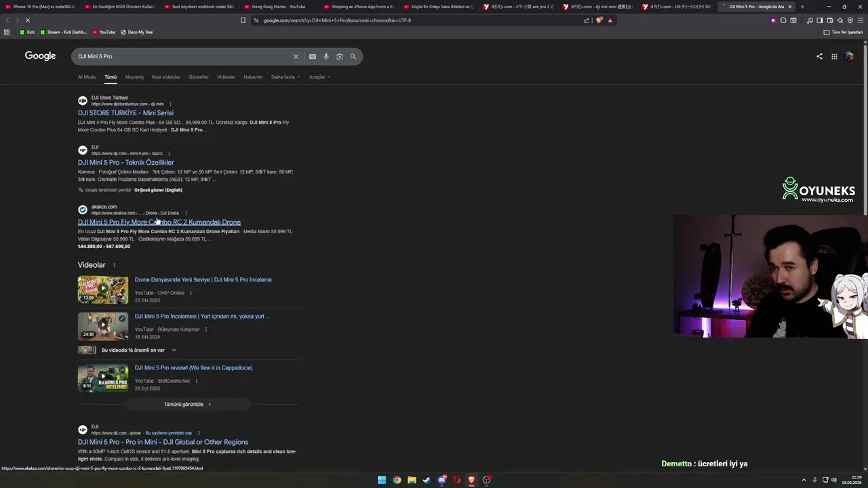Viewport: 868px width, 488px height.
Task: Toggle the Brave sidebar panel
Action: (819, 20)
